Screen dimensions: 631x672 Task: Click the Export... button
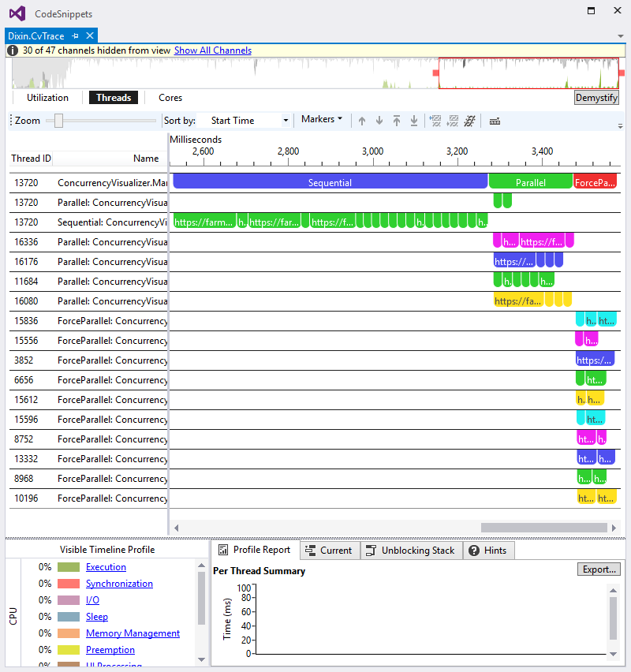pyautogui.click(x=599, y=569)
